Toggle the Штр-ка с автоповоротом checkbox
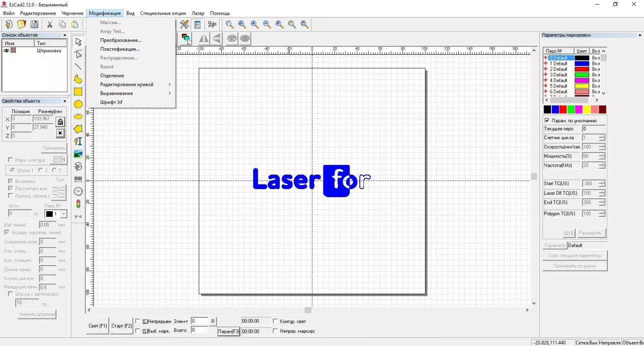Image resolution: width=644 pixels, height=346 pixels. (11, 294)
